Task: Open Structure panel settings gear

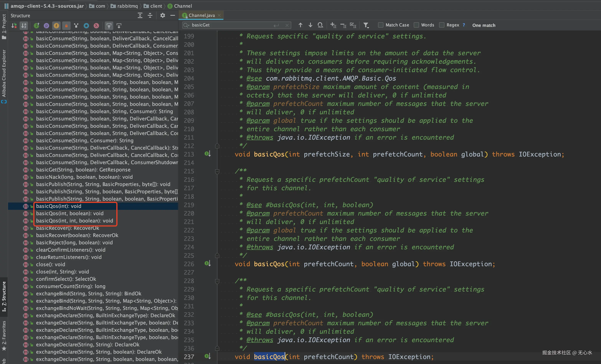Action: click(163, 15)
